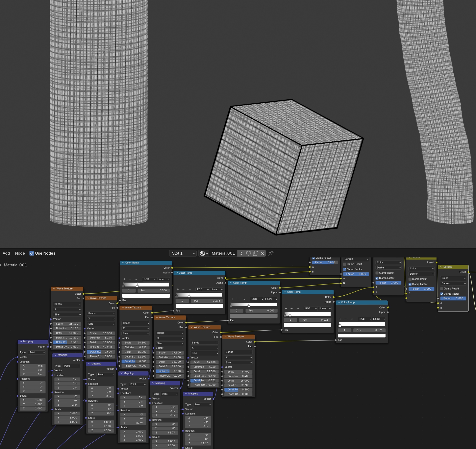Viewport: 476px width, 449px height.
Task: Open Linear interpolation dropdown on first Color Ramp
Action: (x=163, y=279)
